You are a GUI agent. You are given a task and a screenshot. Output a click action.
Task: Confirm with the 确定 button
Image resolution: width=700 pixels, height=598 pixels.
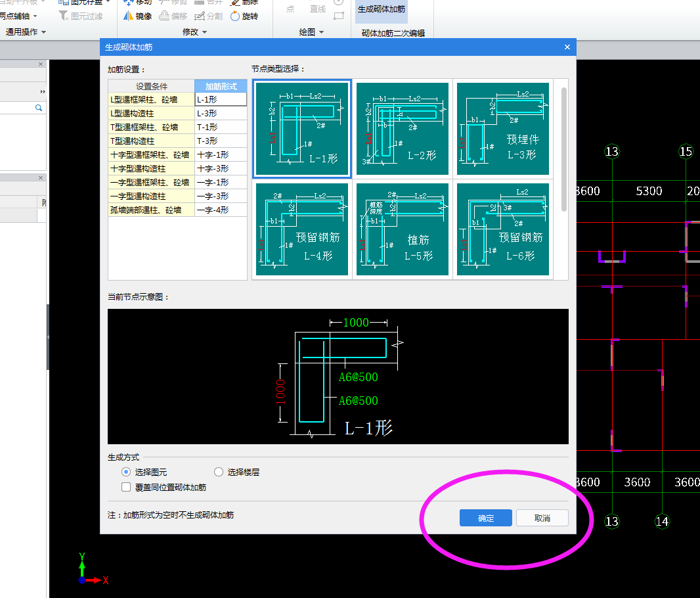click(x=486, y=518)
